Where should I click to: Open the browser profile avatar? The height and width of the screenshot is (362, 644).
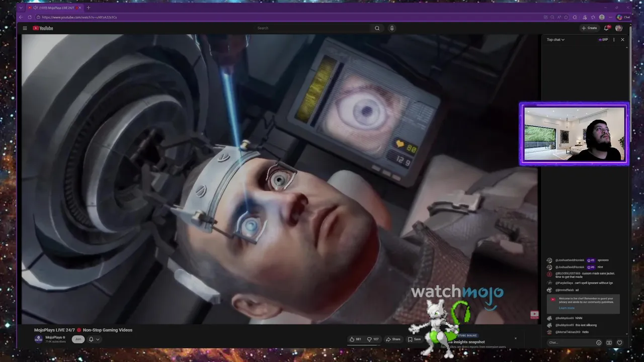tap(602, 17)
